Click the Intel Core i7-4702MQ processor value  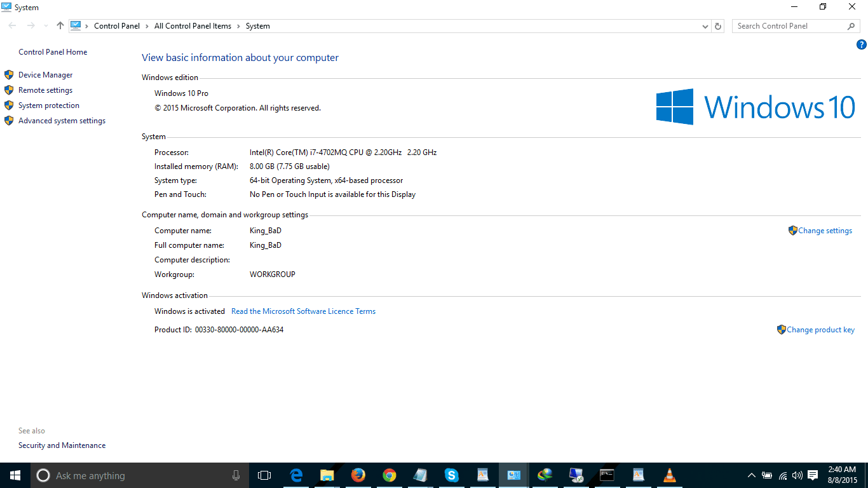coord(343,152)
